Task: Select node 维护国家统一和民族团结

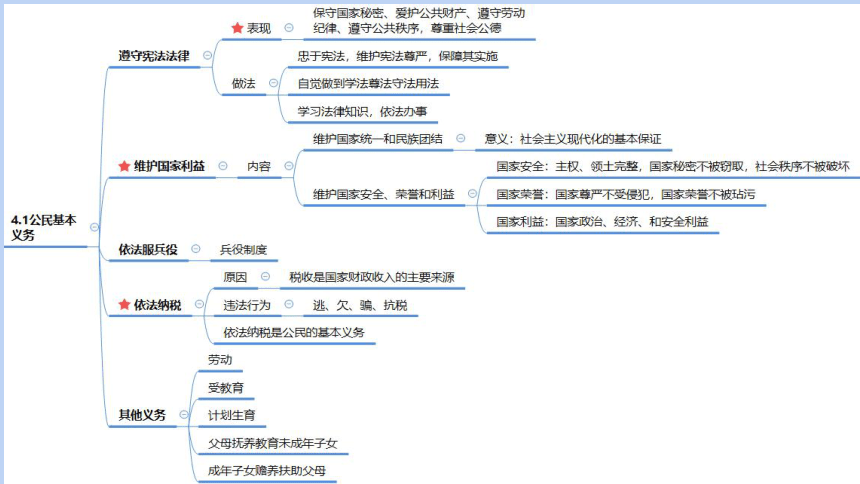Action: [x=378, y=139]
